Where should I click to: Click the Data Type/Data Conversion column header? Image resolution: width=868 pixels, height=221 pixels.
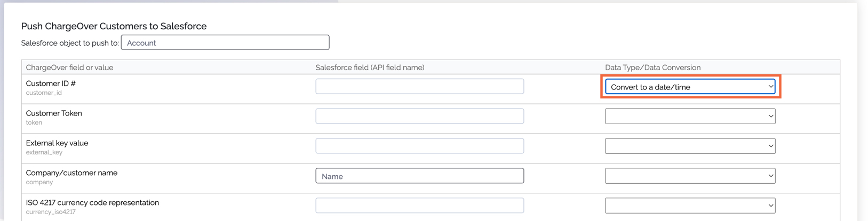(x=652, y=68)
